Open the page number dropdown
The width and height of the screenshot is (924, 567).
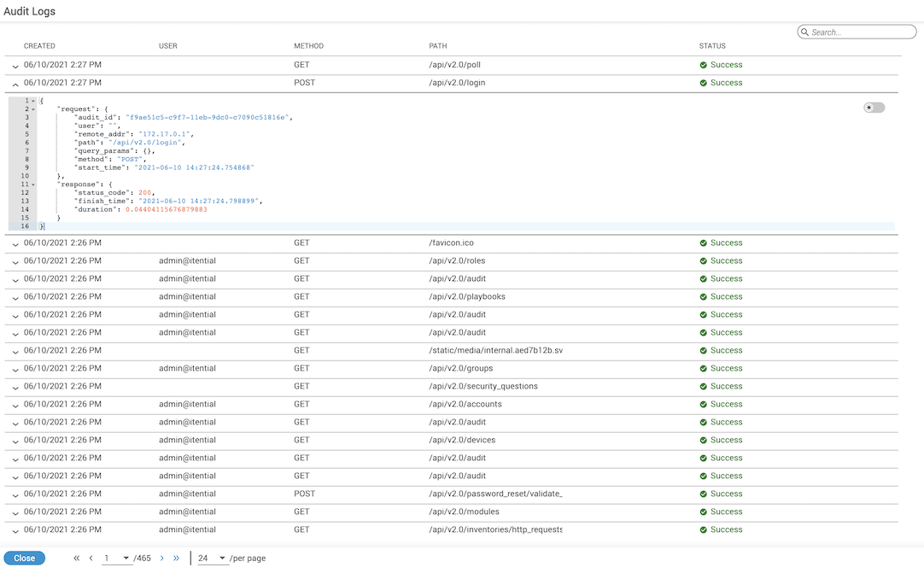click(x=117, y=558)
